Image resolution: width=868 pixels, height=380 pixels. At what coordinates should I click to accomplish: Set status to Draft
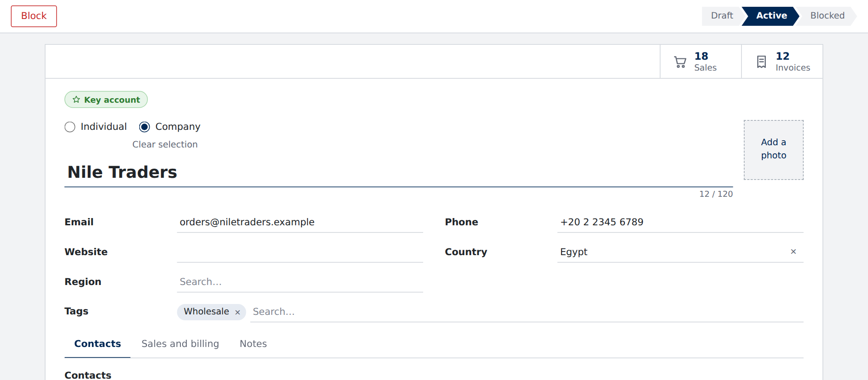(x=722, y=16)
